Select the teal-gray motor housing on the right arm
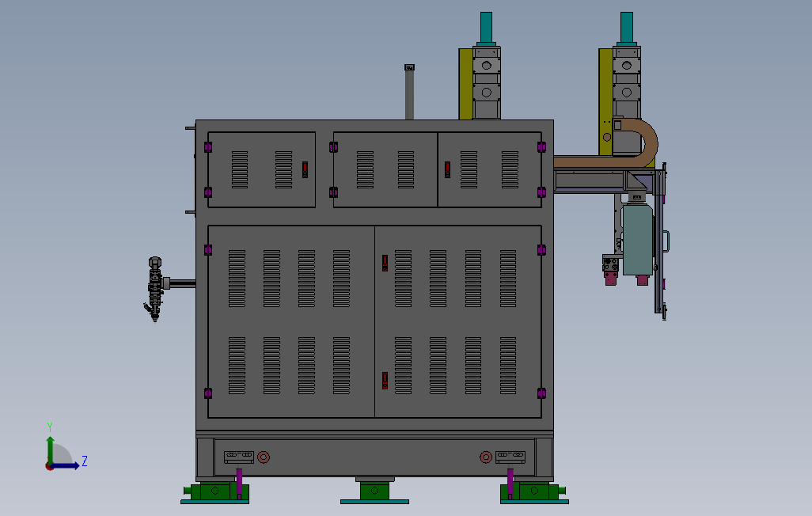This screenshot has height=516, width=812. coord(637,239)
